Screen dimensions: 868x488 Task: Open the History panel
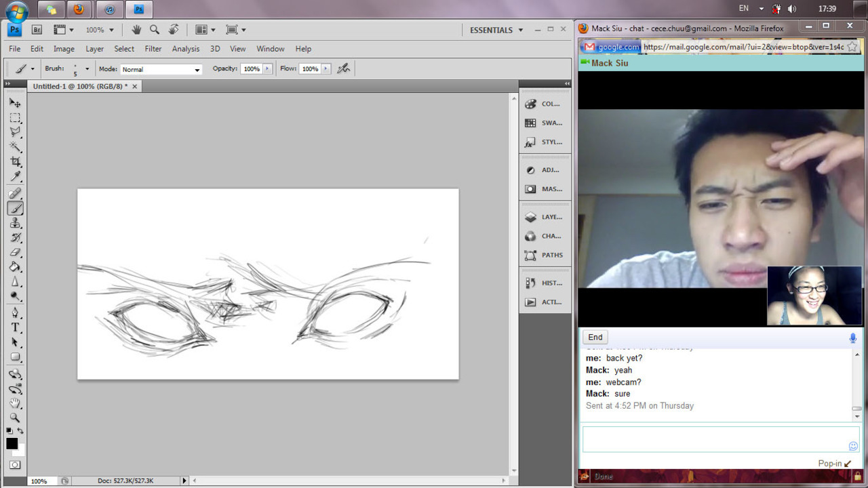coord(545,283)
